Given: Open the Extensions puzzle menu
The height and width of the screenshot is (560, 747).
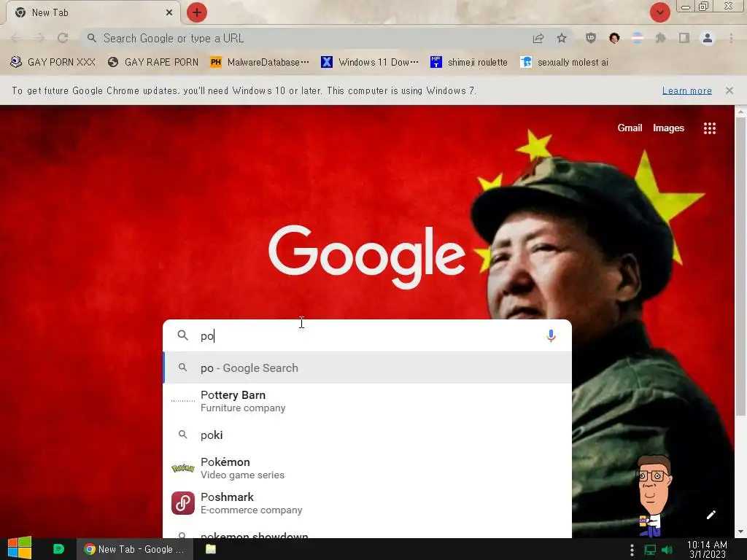Looking at the screenshot, I should [x=660, y=38].
